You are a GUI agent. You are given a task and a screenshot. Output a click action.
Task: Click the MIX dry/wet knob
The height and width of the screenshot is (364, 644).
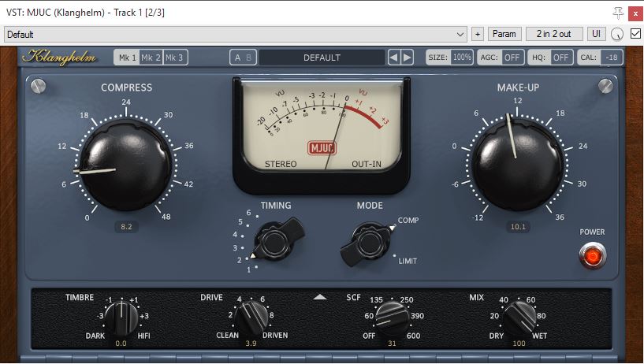tap(519, 318)
